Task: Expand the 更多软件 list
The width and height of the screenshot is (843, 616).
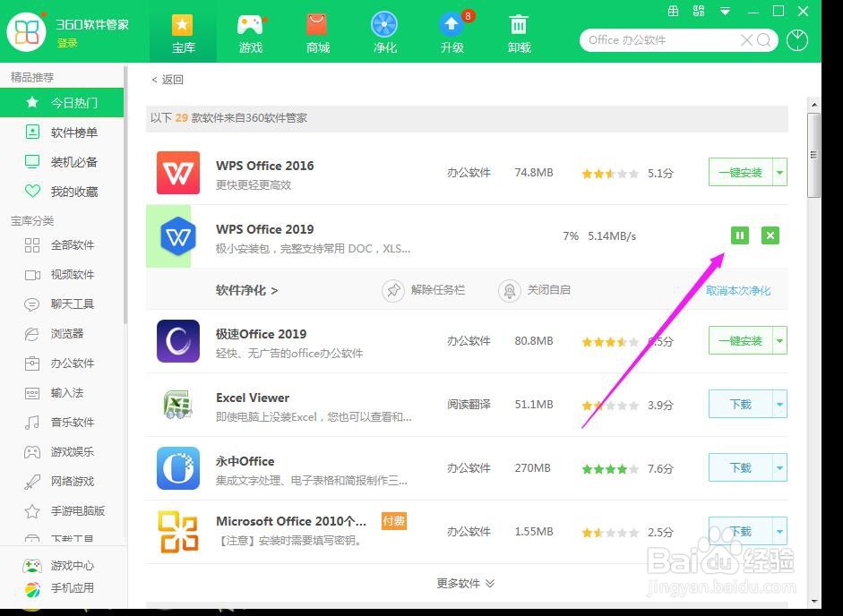Action: (x=466, y=583)
